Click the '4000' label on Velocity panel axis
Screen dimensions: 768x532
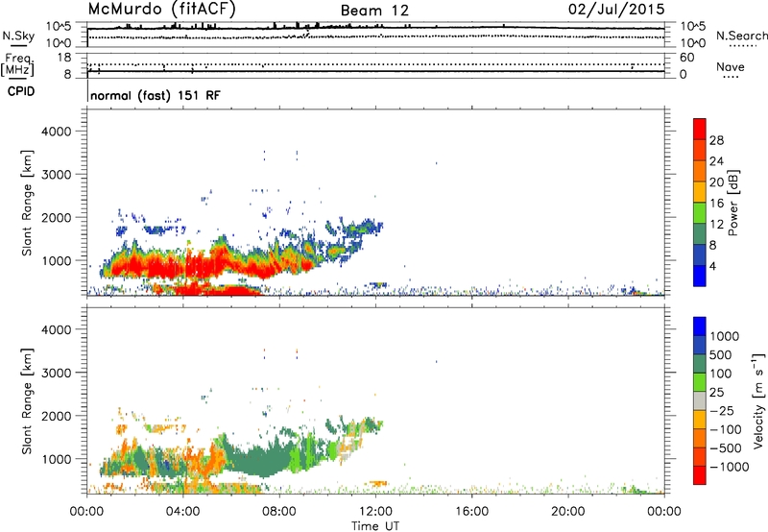(57, 329)
